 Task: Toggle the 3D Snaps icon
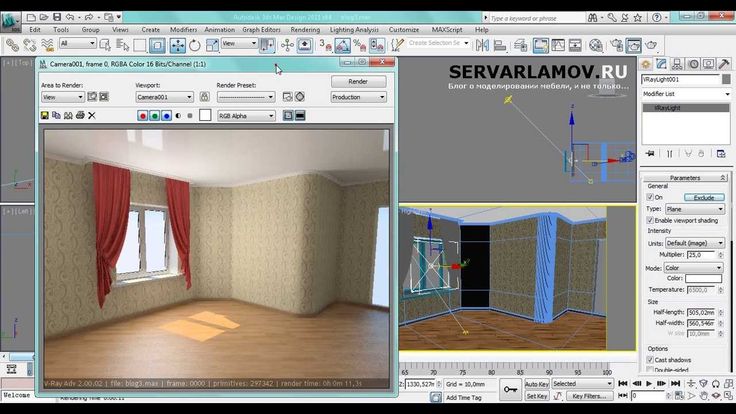click(325, 45)
